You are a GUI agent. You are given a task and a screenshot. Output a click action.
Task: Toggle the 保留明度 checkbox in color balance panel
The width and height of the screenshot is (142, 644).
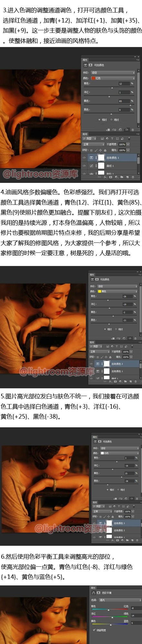pyautogui.click(x=94, y=630)
